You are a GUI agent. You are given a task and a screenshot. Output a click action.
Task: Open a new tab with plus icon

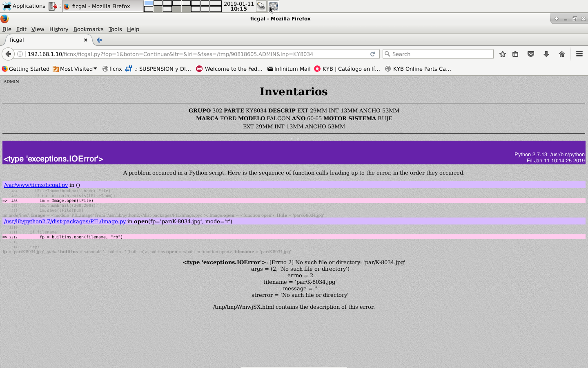tap(99, 40)
